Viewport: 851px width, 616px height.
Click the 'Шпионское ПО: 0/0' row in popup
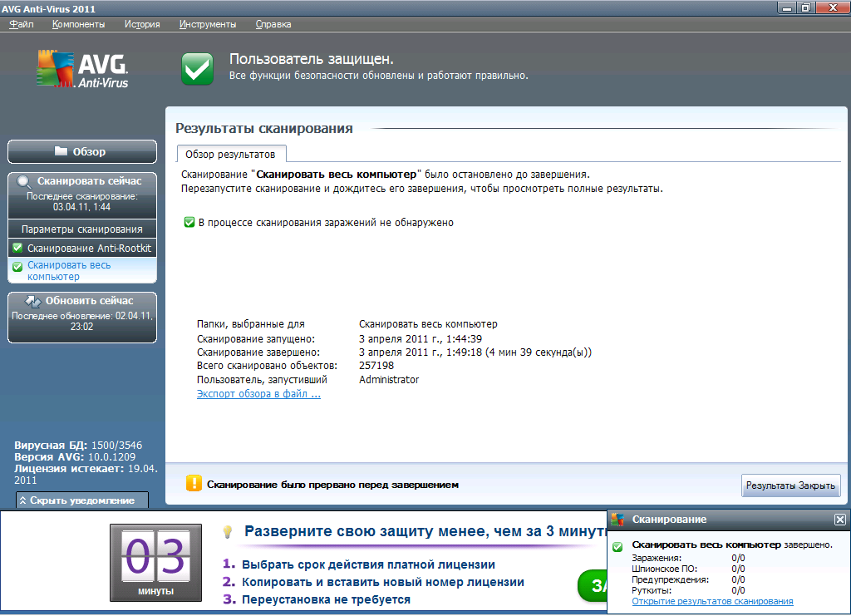click(688, 569)
